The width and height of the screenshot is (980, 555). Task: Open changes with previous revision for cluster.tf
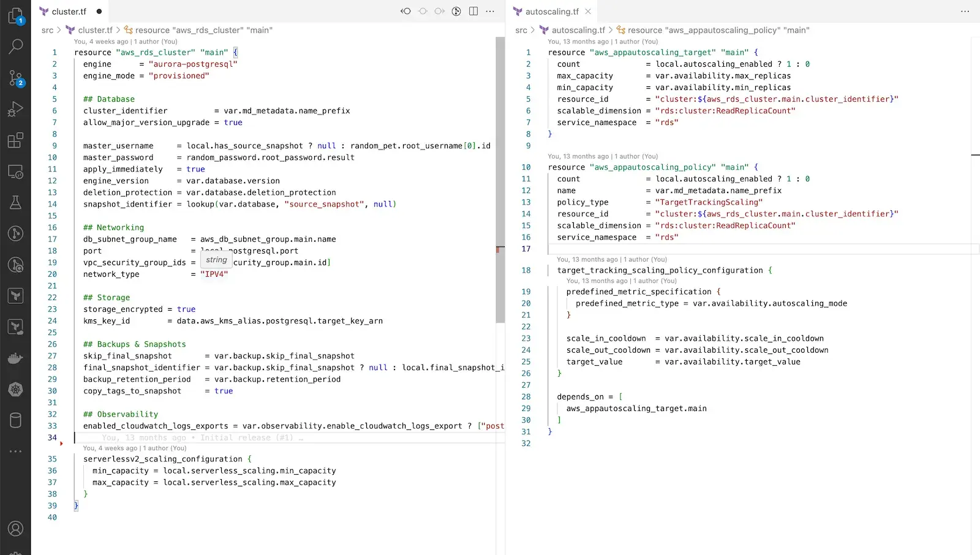(x=405, y=11)
